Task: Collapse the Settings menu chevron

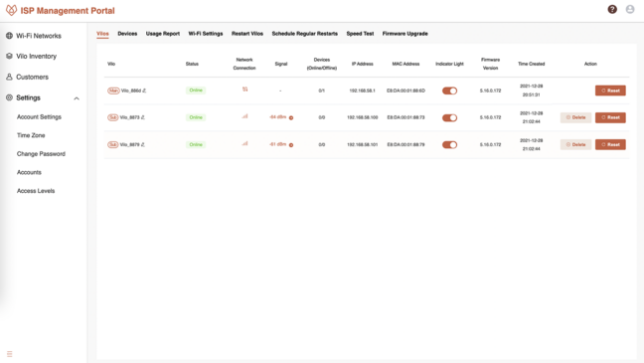Action: tap(77, 98)
